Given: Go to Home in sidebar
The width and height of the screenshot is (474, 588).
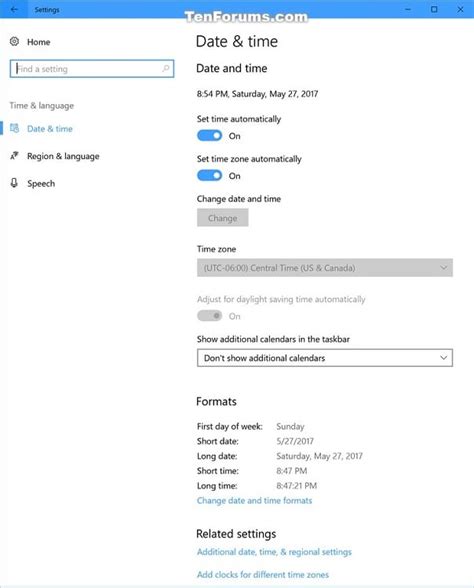Looking at the screenshot, I should [x=39, y=42].
